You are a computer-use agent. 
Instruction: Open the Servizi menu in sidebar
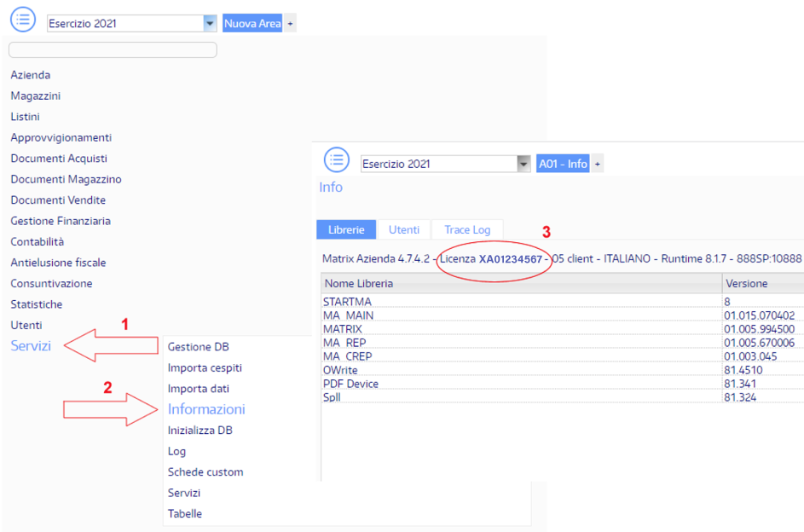[31, 345]
